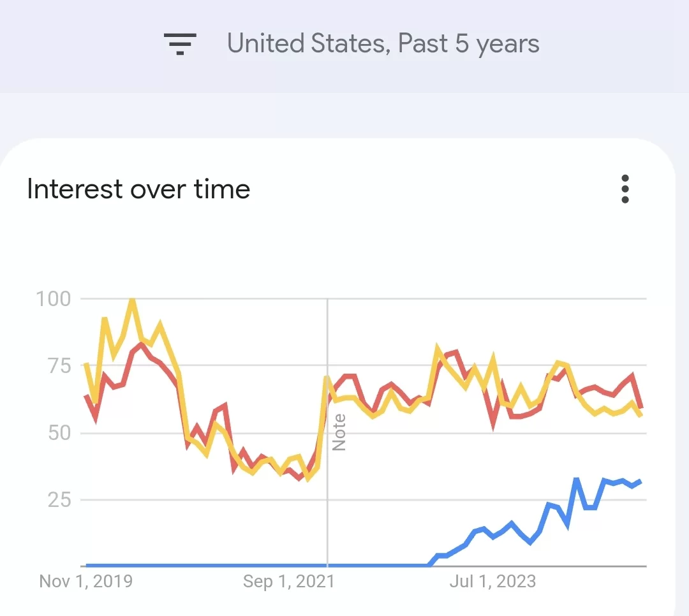689x616 pixels.
Task: Click the 75 value on the y-axis
Action: coord(59,365)
